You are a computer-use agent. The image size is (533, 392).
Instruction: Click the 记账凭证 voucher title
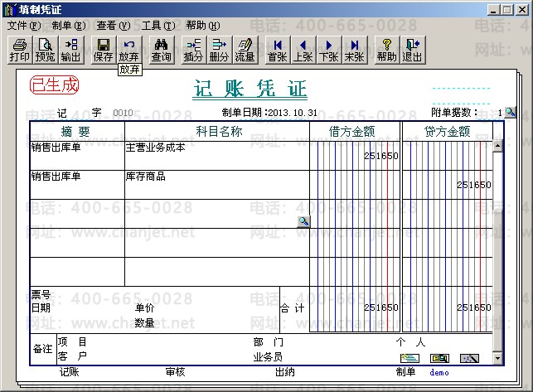(250, 89)
